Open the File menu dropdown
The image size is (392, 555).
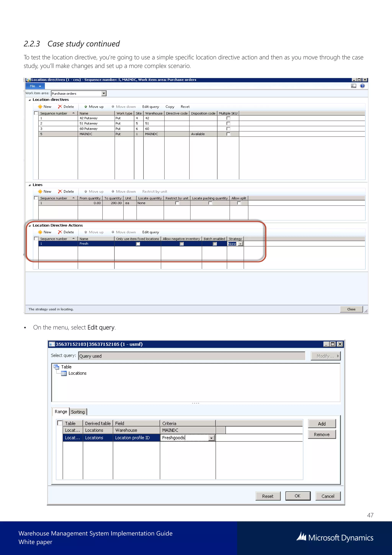click(x=35, y=86)
